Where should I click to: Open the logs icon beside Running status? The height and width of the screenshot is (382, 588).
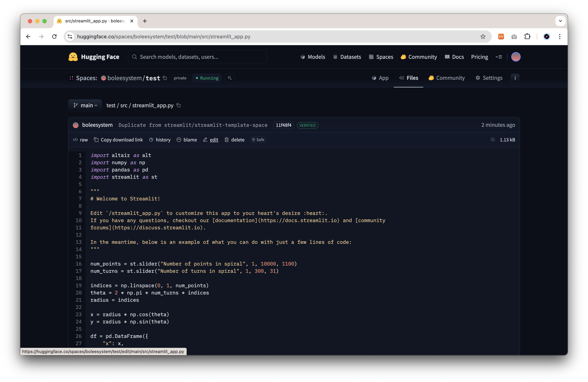click(x=230, y=78)
